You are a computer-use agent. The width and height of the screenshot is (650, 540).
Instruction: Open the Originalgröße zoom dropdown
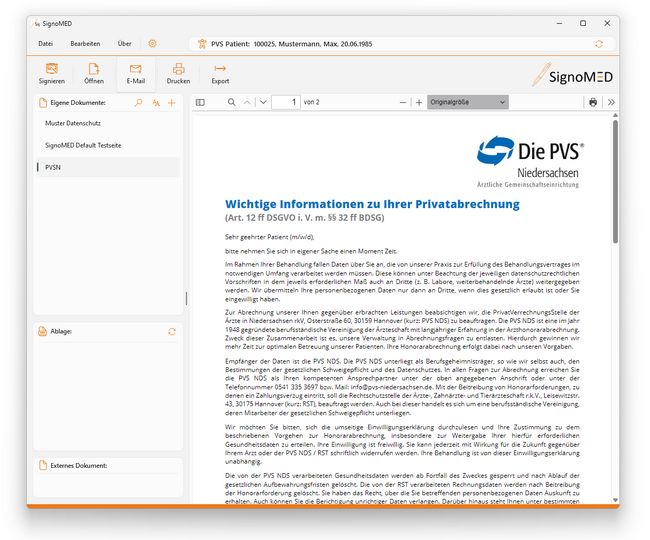[x=468, y=102]
